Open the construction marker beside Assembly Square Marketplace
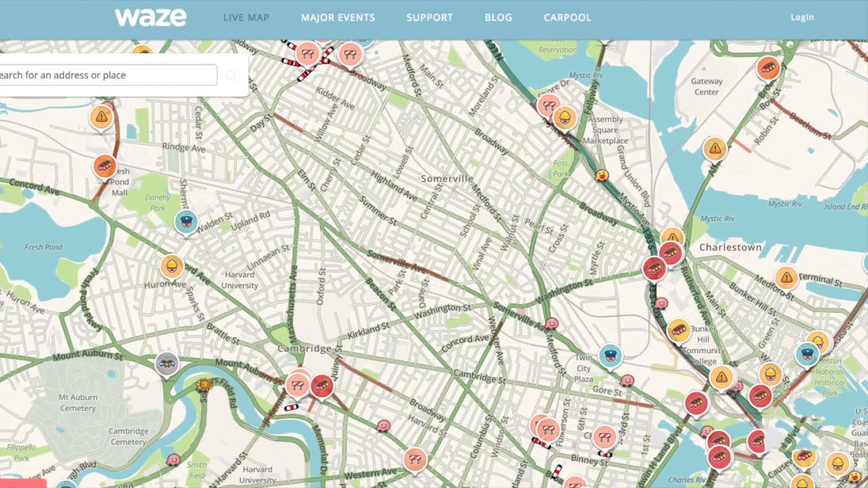The image size is (868, 488). click(x=564, y=119)
